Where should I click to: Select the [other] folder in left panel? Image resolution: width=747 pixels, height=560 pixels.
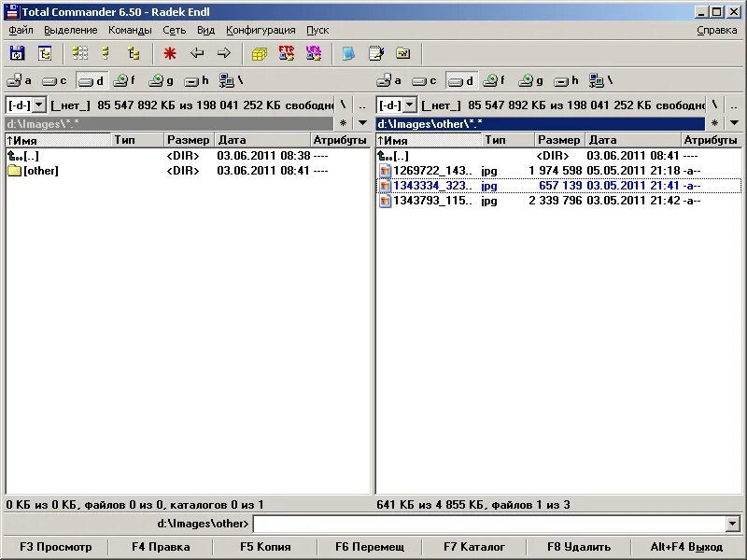click(x=188, y=171)
